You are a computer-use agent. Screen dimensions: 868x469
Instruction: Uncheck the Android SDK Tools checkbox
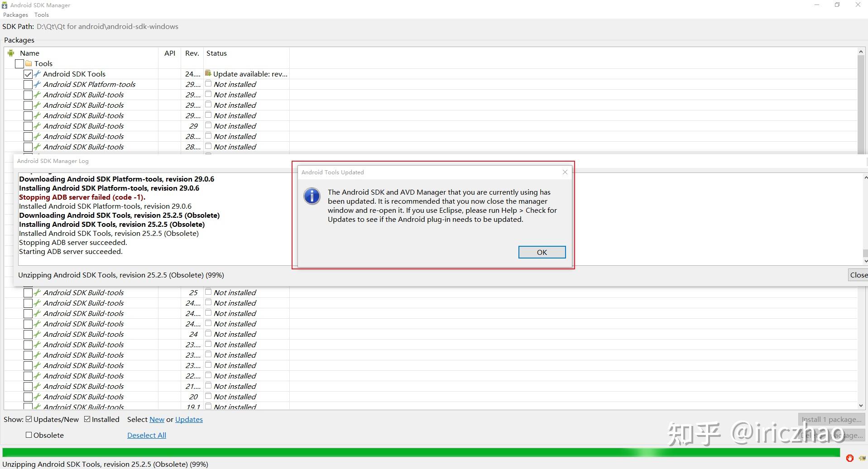(28, 74)
